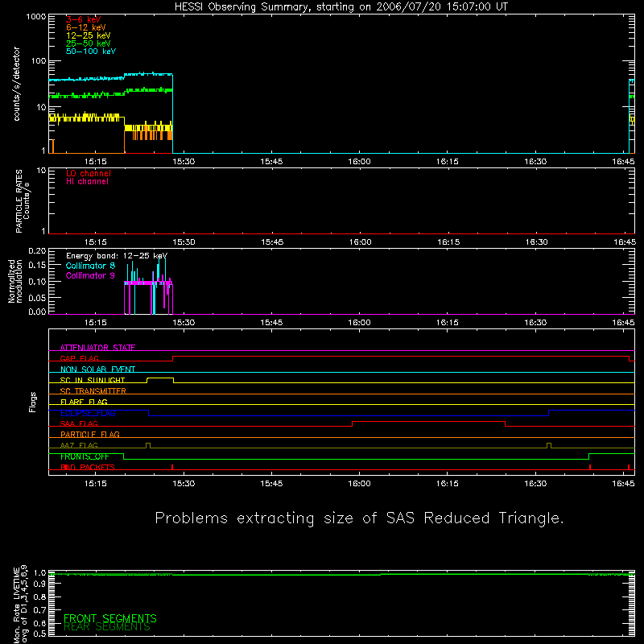Image resolution: width=644 pixels, height=644 pixels.
Task: Select the 3-6 keV legend label
Action: [83, 19]
